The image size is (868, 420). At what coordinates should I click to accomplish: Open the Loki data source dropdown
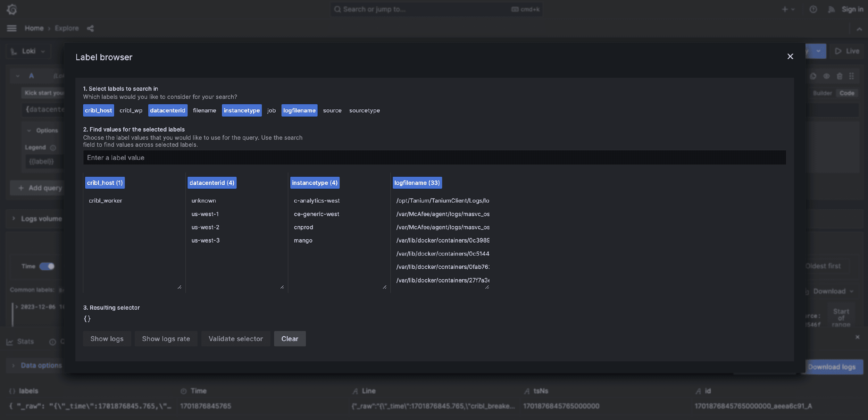[28, 51]
